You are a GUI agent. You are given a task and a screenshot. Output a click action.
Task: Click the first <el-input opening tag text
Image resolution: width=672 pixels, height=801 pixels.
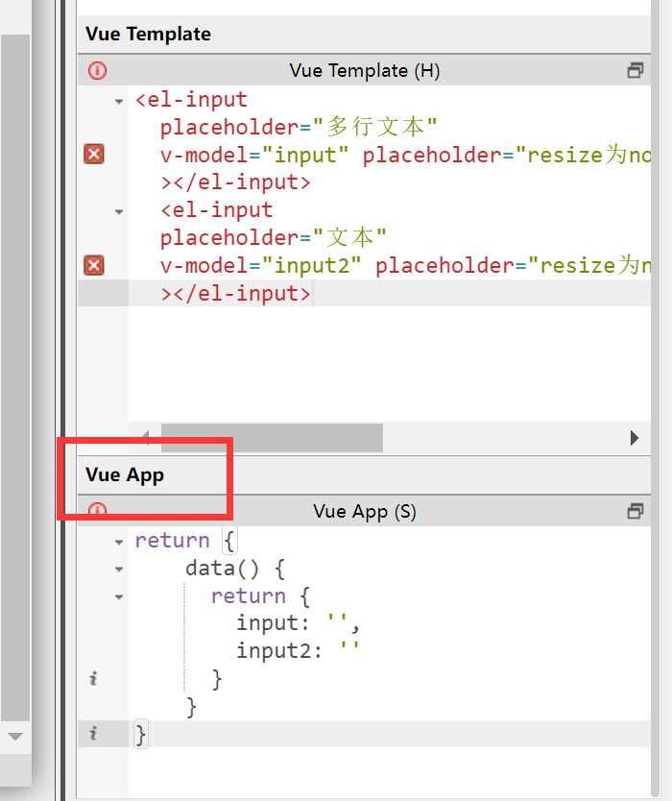tap(191, 99)
